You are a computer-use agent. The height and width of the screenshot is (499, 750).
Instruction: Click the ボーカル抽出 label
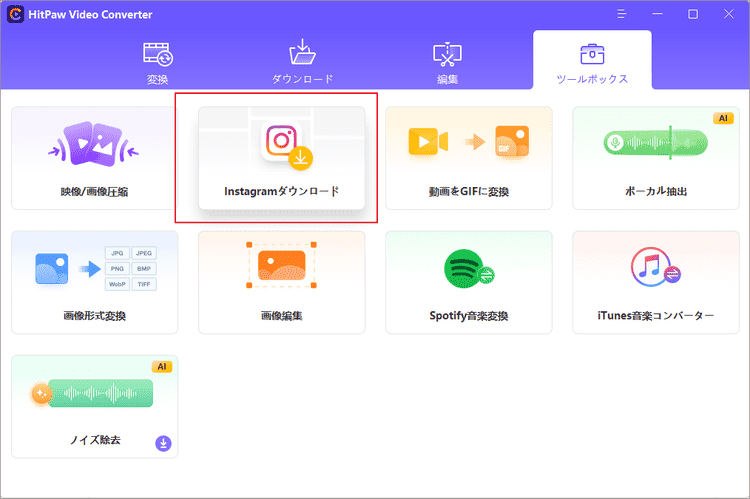point(656,191)
